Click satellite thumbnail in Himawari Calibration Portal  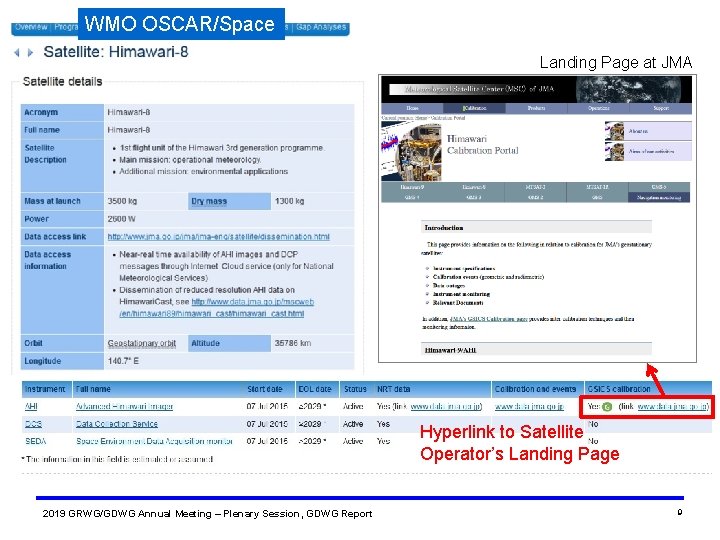(x=411, y=152)
